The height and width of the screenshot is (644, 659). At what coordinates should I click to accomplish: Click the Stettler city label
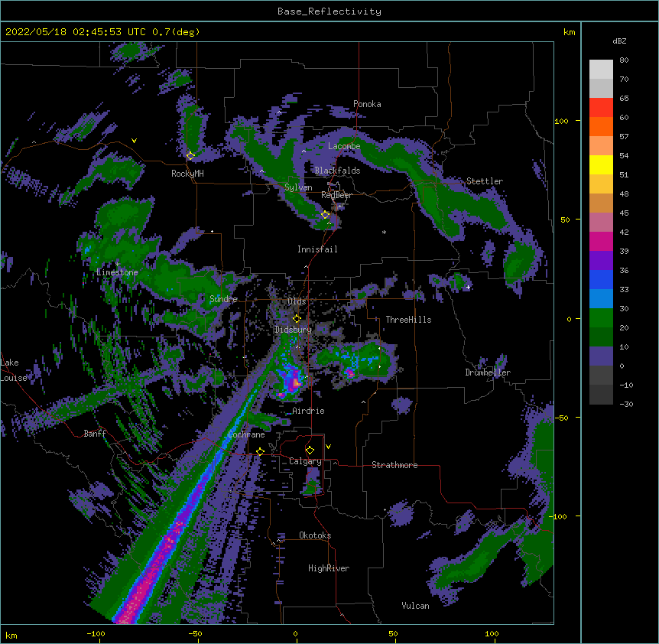(x=485, y=181)
